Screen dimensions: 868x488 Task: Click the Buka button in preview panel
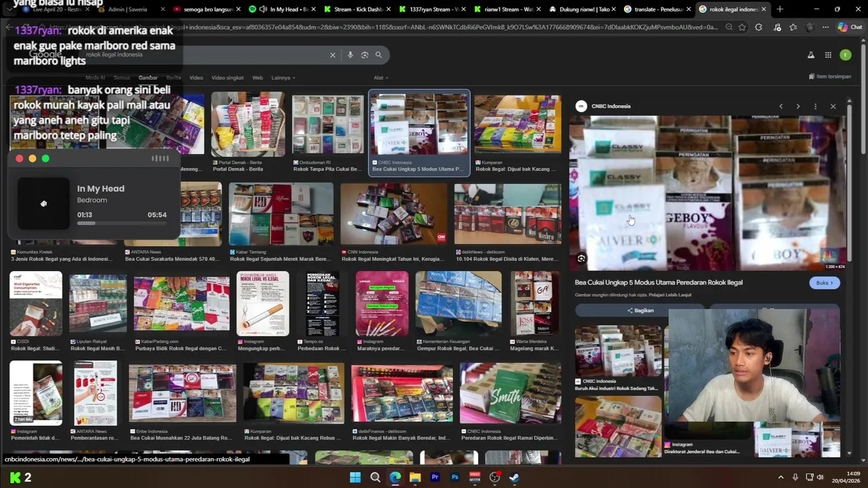(x=825, y=283)
